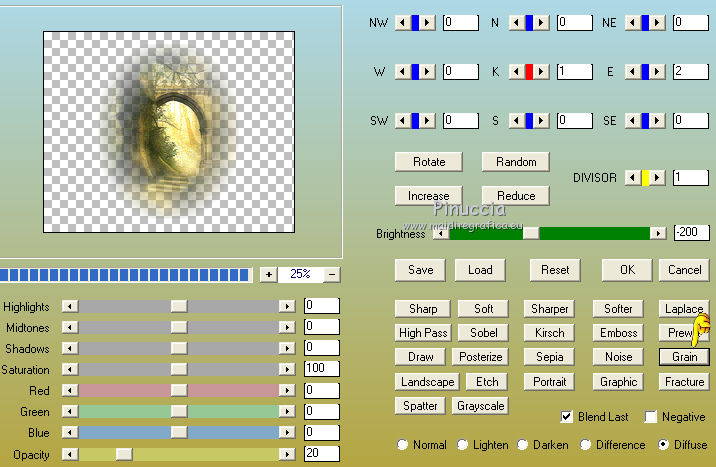Increase the NE value with right arrow
Screen dimensions: 716x467
coord(657,22)
